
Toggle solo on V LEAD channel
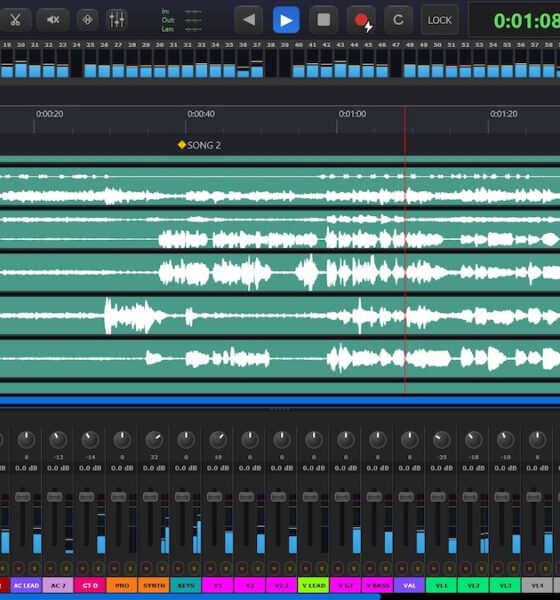click(322, 568)
